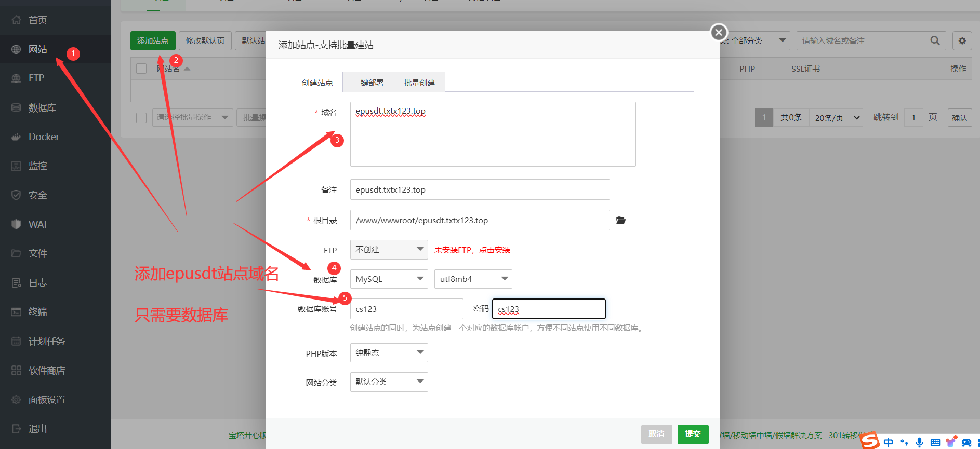Image resolution: width=980 pixels, height=449 pixels.
Task: Tick the select-all checkbox in the site table header
Action: pos(141,69)
